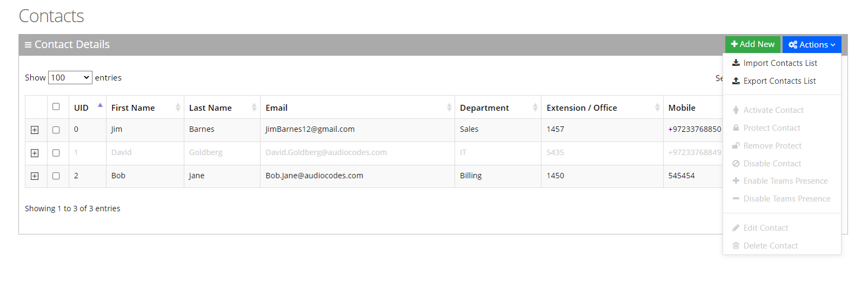The image size is (868, 282).
Task: Click the blue Actions button
Action: coord(812,44)
